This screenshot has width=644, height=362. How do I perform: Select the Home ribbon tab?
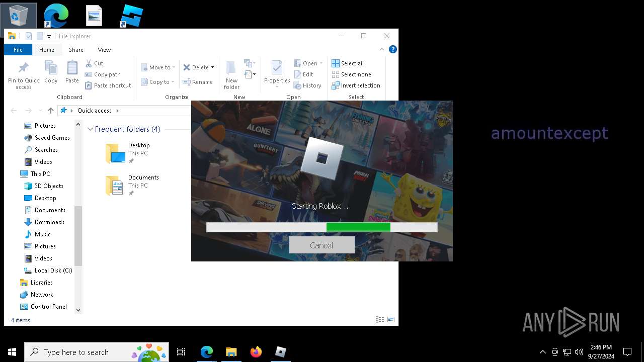point(47,50)
